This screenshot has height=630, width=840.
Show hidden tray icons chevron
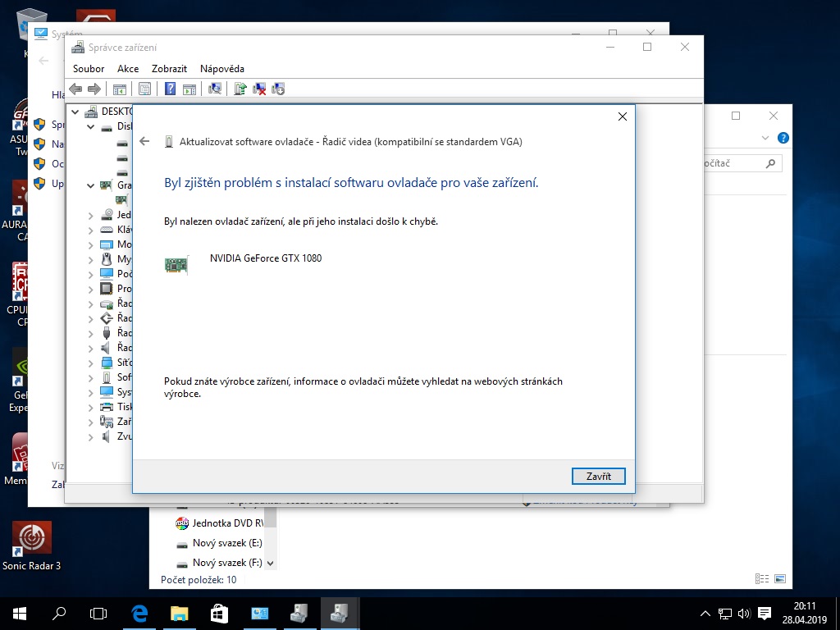click(705, 614)
